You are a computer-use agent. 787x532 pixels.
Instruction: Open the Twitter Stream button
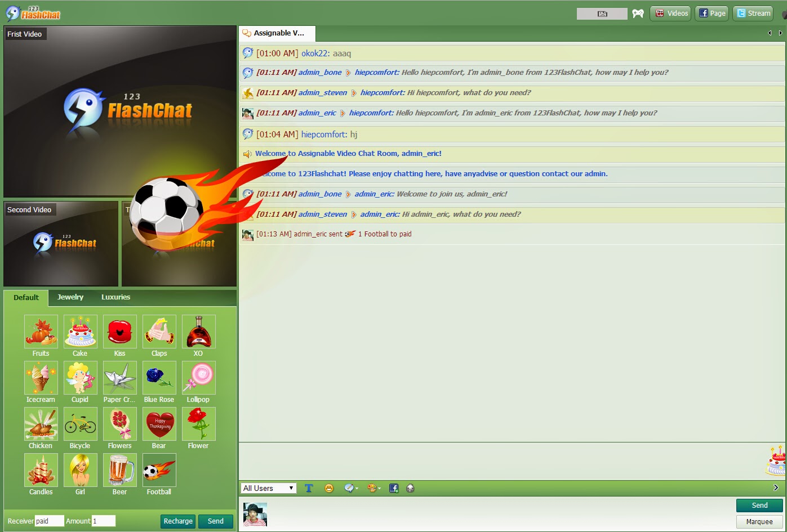(x=753, y=14)
